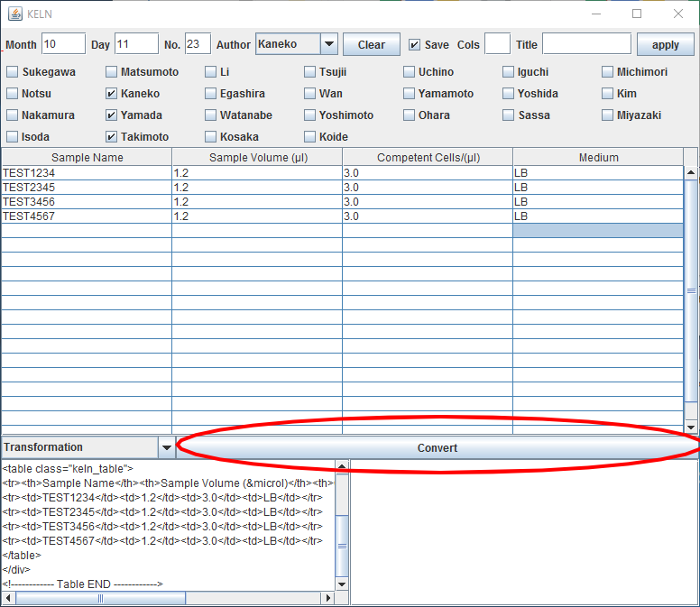Viewport: 700px width, 607px height.
Task: Check the Iguchi checkbox
Action: coord(508,72)
